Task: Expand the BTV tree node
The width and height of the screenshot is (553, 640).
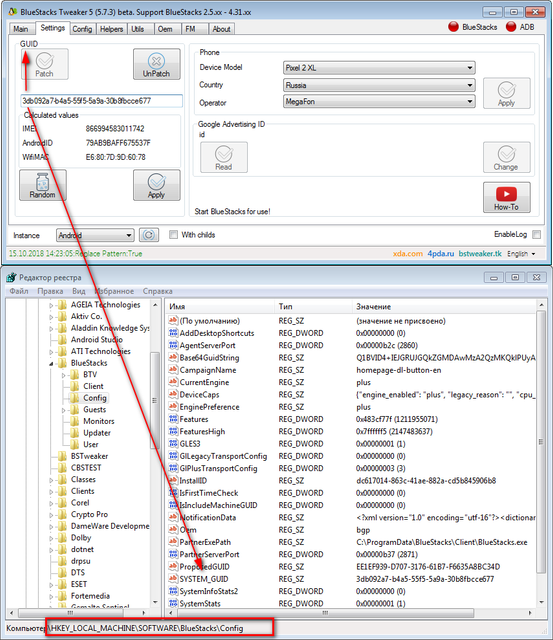Action: (63, 375)
